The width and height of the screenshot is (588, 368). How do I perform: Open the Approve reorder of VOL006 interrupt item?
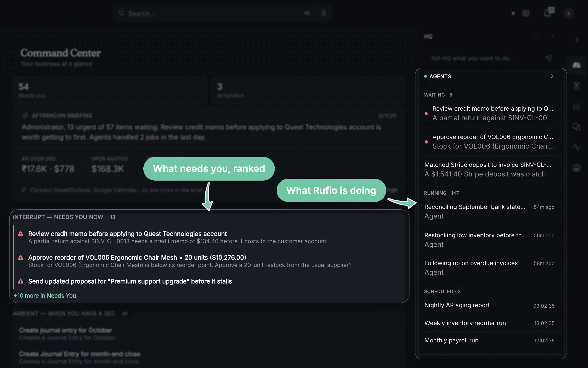coord(209,261)
